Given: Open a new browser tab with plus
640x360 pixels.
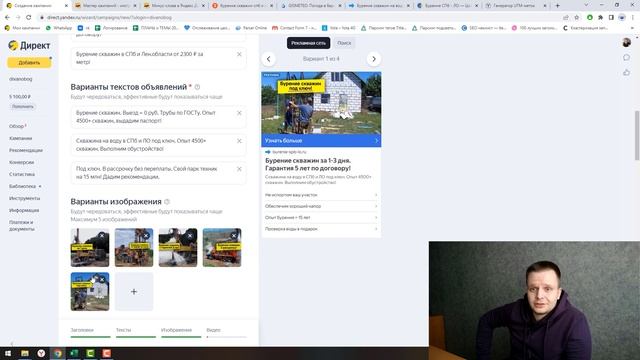Looking at the screenshot, I should point(558,6).
